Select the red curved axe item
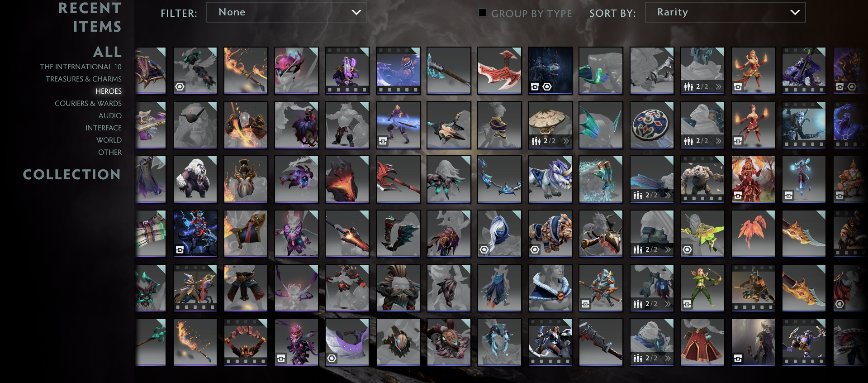 tap(499, 71)
